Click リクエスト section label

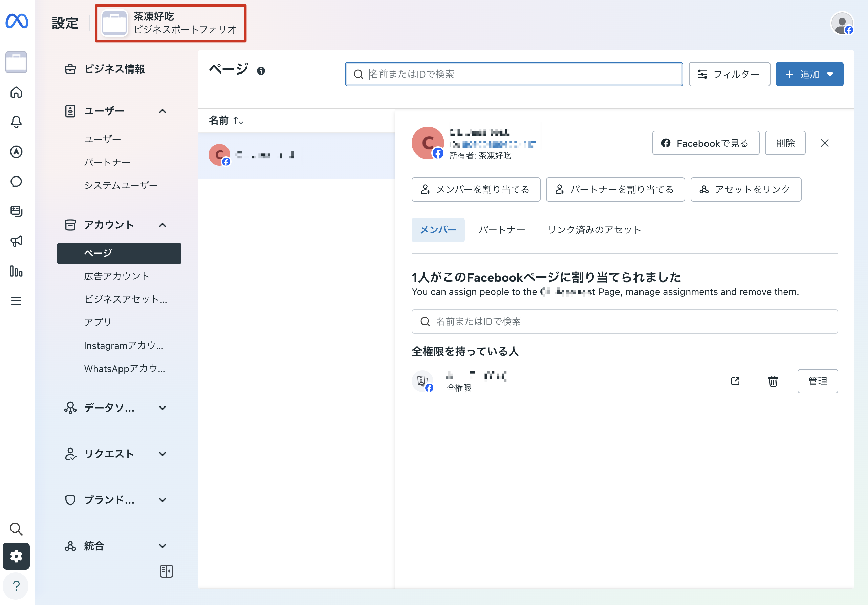pyautogui.click(x=109, y=454)
